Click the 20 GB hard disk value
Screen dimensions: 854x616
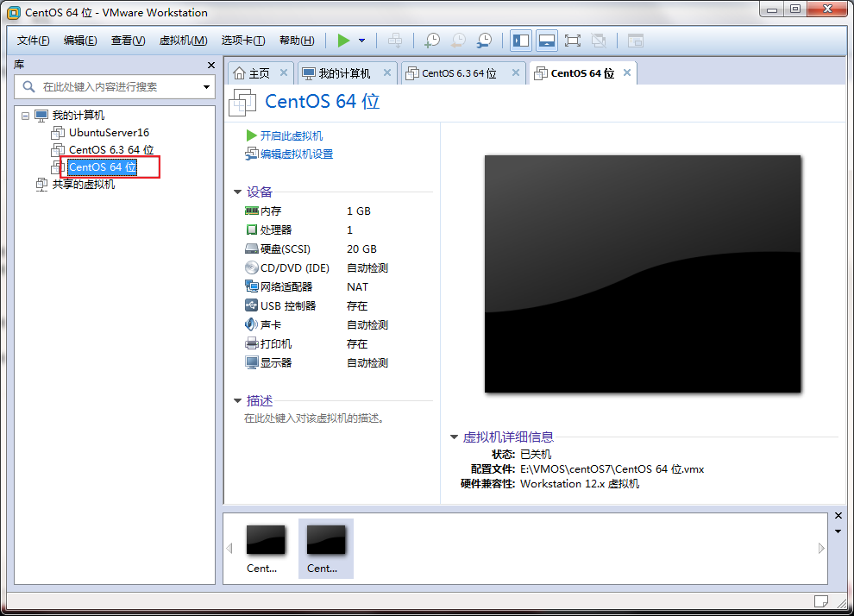click(x=361, y=249)
